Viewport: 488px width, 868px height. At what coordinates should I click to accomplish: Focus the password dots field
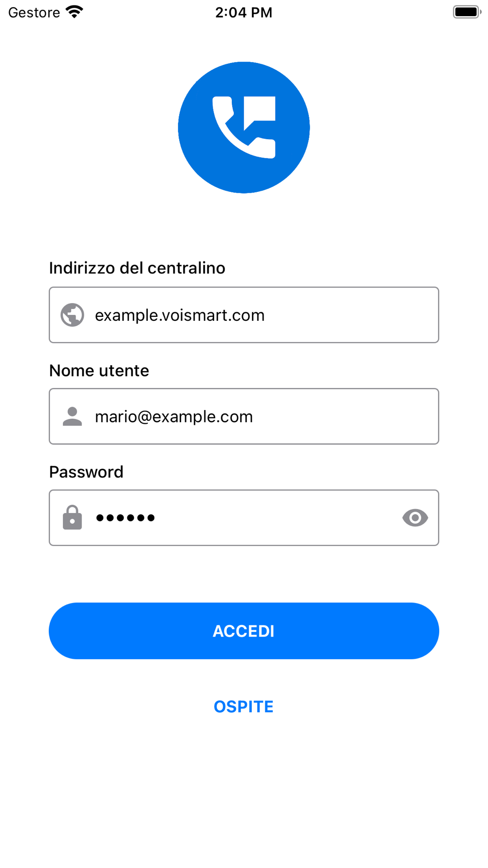244,517
